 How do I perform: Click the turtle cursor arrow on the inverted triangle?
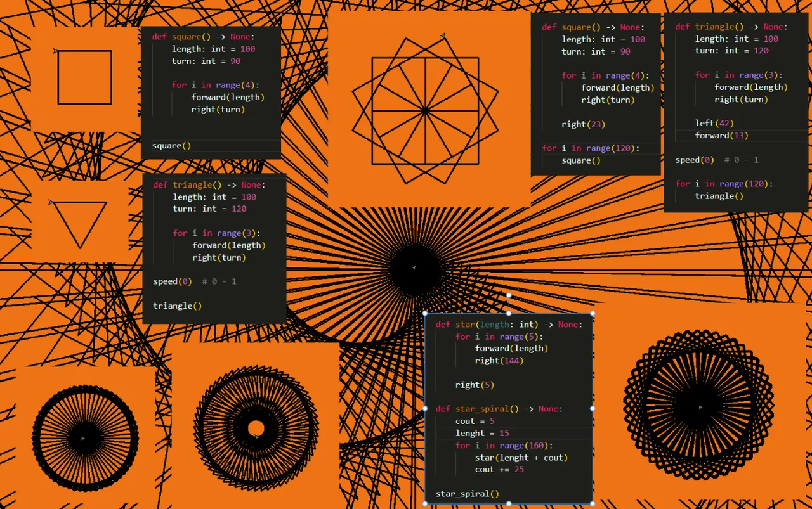pyautogui.click(x=51, y=203)
